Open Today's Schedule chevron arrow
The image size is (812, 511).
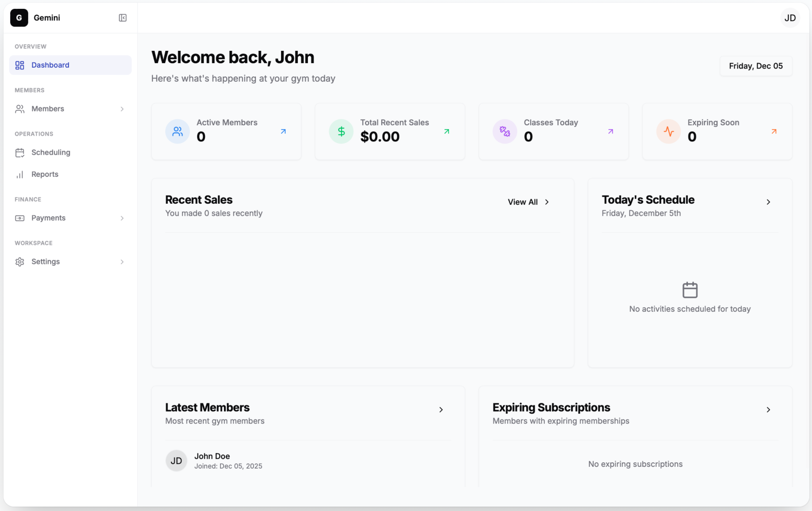(x=768, y=202)
